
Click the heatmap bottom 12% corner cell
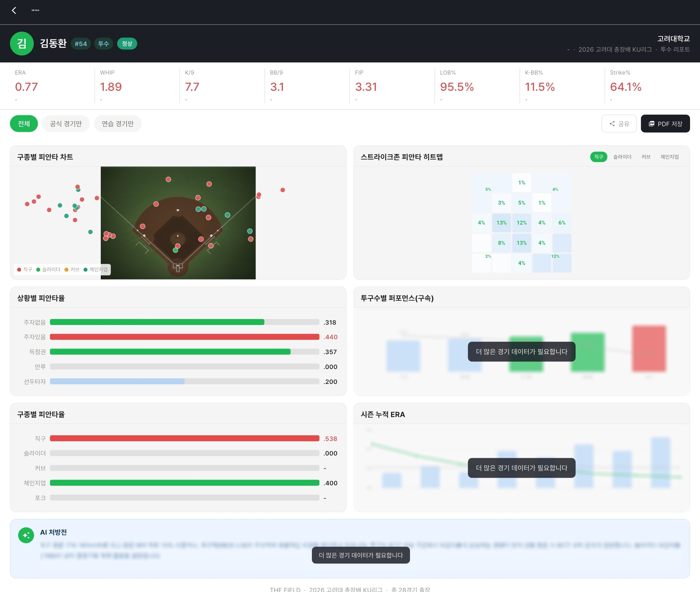(562, 263)
